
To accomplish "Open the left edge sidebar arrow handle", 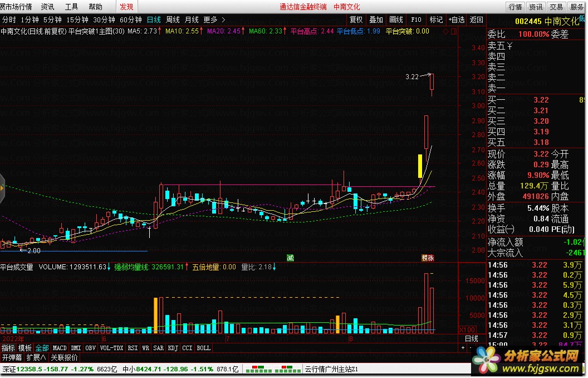I will click(x=2, y=189).
